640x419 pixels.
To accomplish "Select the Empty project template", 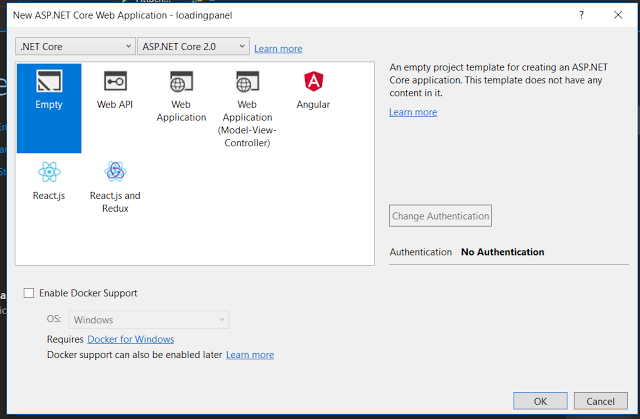I will [x=49, y=108].
